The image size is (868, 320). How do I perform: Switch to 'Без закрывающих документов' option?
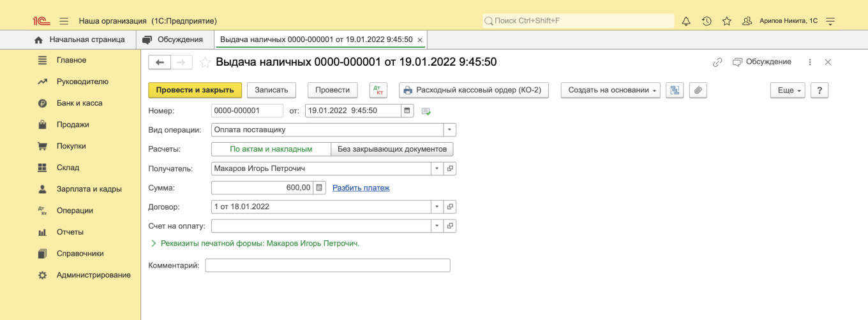pos(392,149)
